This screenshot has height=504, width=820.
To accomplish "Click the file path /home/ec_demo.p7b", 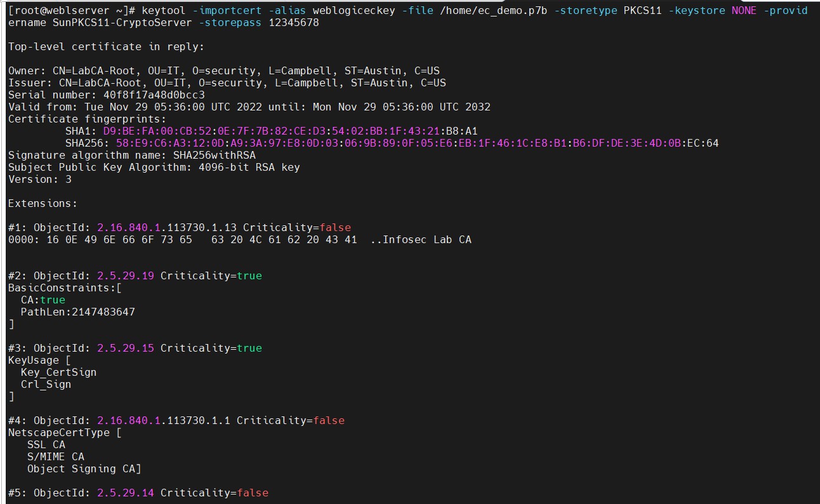I will pyautogui.click(x=493, y=11).
